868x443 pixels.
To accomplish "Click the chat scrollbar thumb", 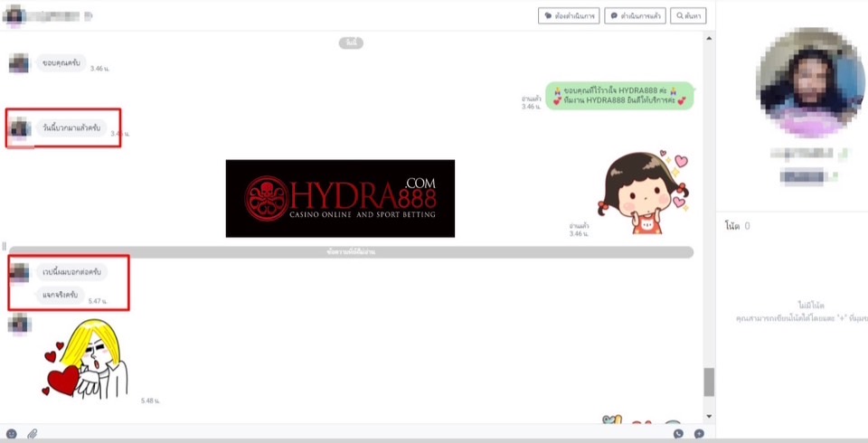I will click(709, 382).
